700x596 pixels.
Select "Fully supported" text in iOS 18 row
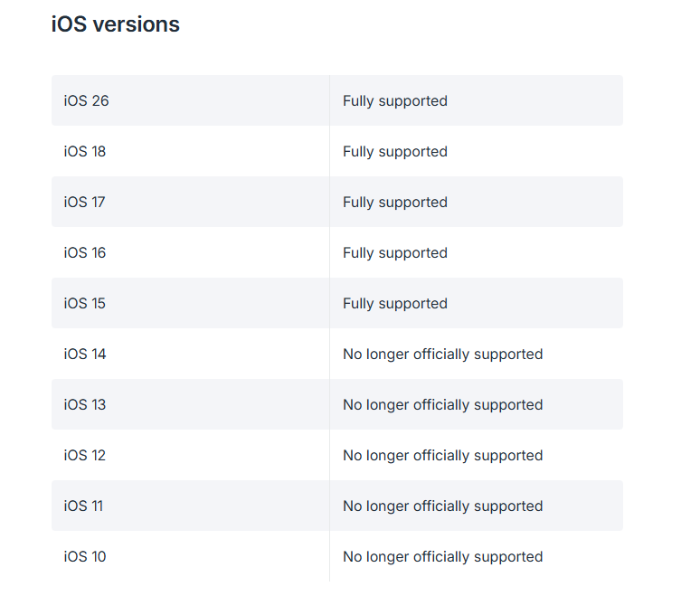tap(395, 151)
